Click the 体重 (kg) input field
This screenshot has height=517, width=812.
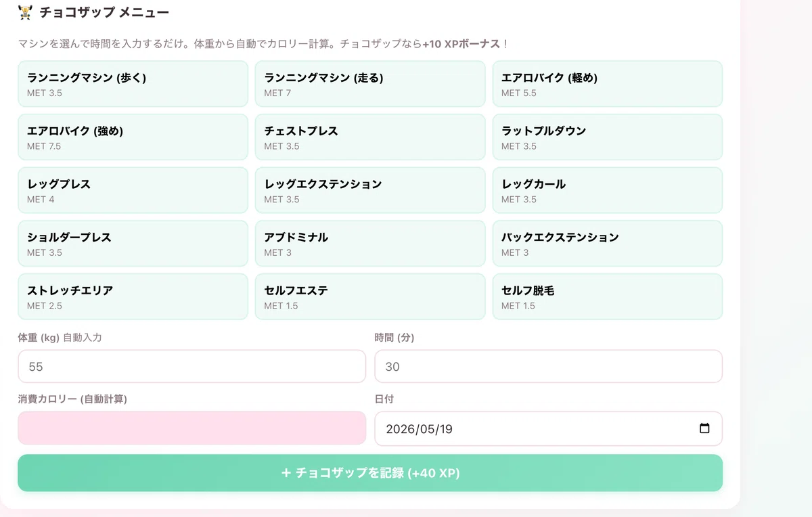click(191, 366)
